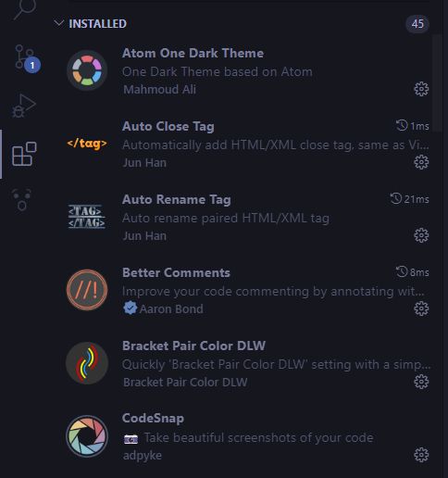448x478 pixels.
Task: Open the Source Control view icon
Action: point(25,58)
